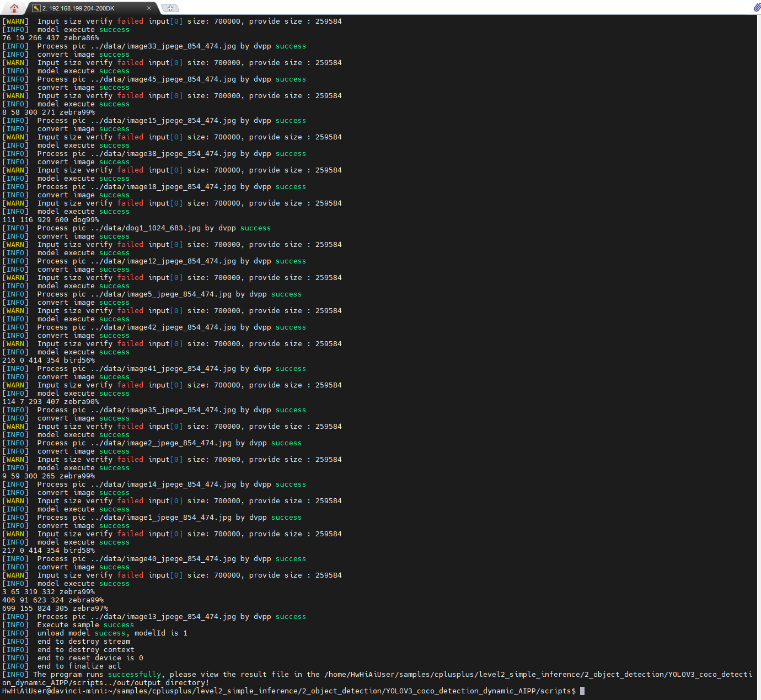This screenshot has height=700, width=761.
Task: Open a new tab with the plus button
Action: tap(170, 8)
